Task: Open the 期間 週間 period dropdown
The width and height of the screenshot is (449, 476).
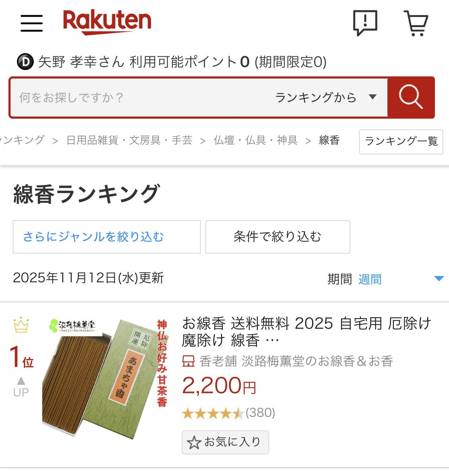Action: tap(386, 279)
